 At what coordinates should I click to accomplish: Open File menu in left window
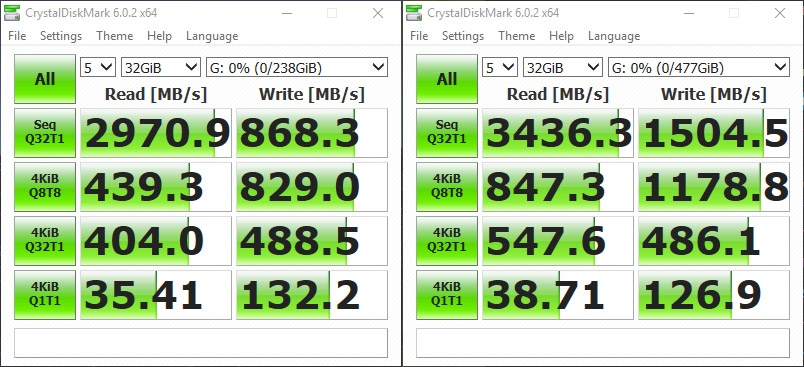tap(17, 36)
